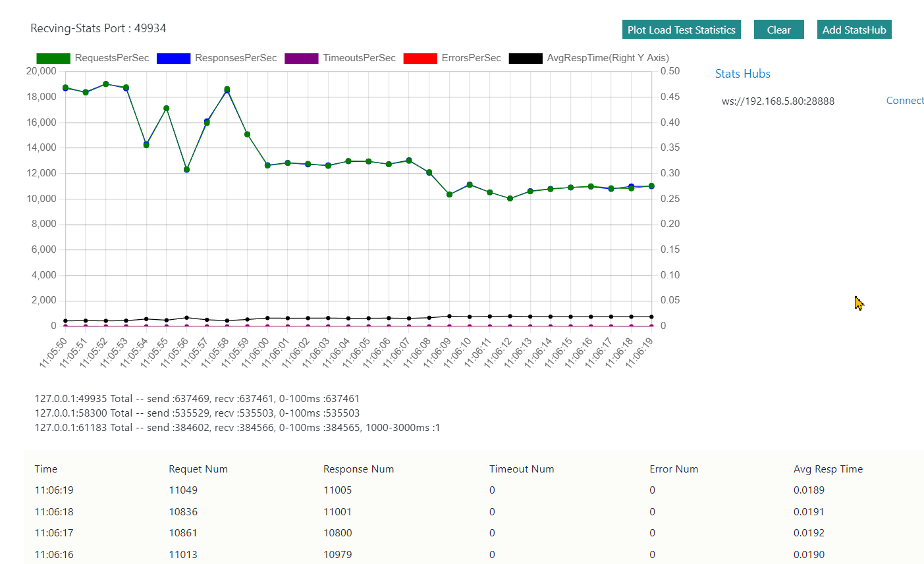924x564 pixels.
Task: Hide the RequestsPerSec series via legend label
Action: click(112, 58)
